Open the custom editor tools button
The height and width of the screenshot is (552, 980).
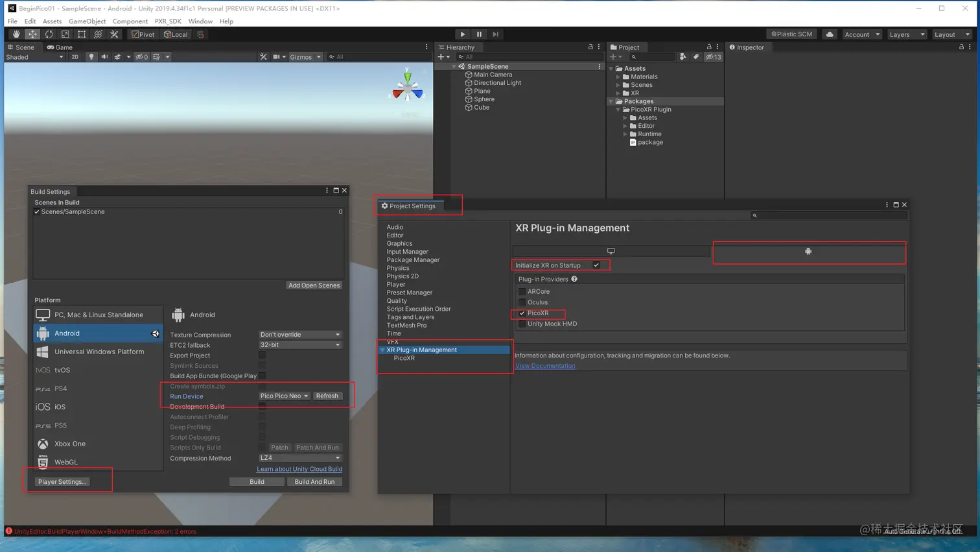click(115, 34)
